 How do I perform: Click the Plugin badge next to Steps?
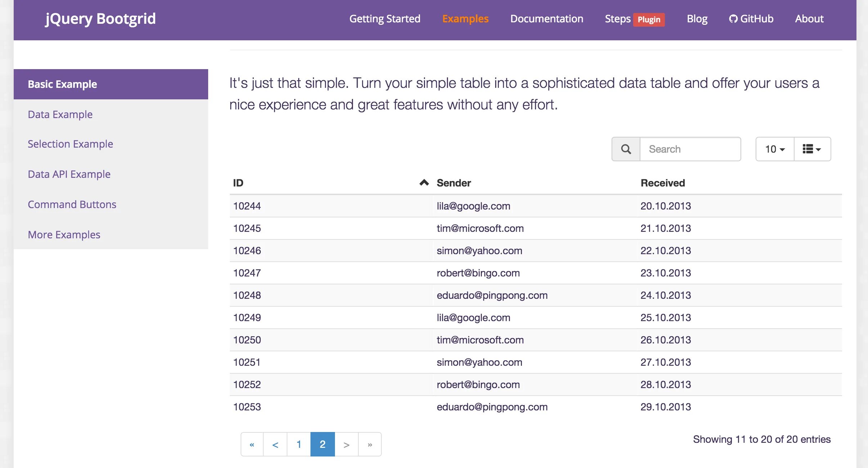tap(649, 19)
